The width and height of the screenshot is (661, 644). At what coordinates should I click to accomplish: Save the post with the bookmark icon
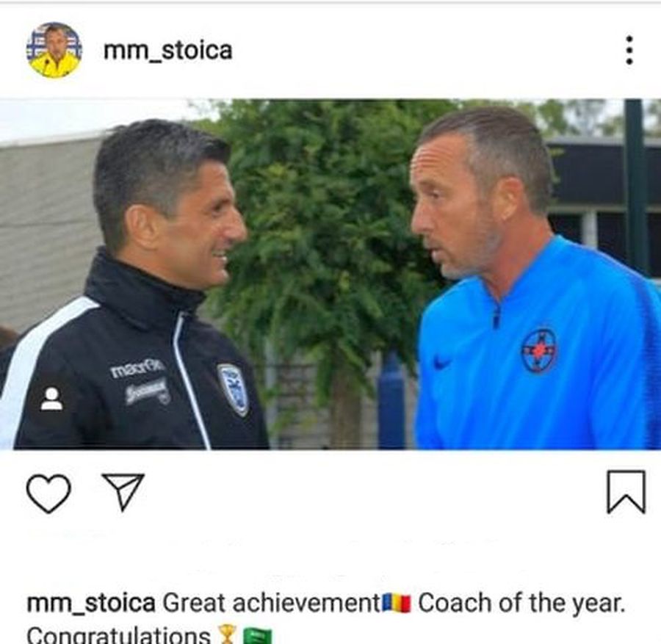(626, 492)
